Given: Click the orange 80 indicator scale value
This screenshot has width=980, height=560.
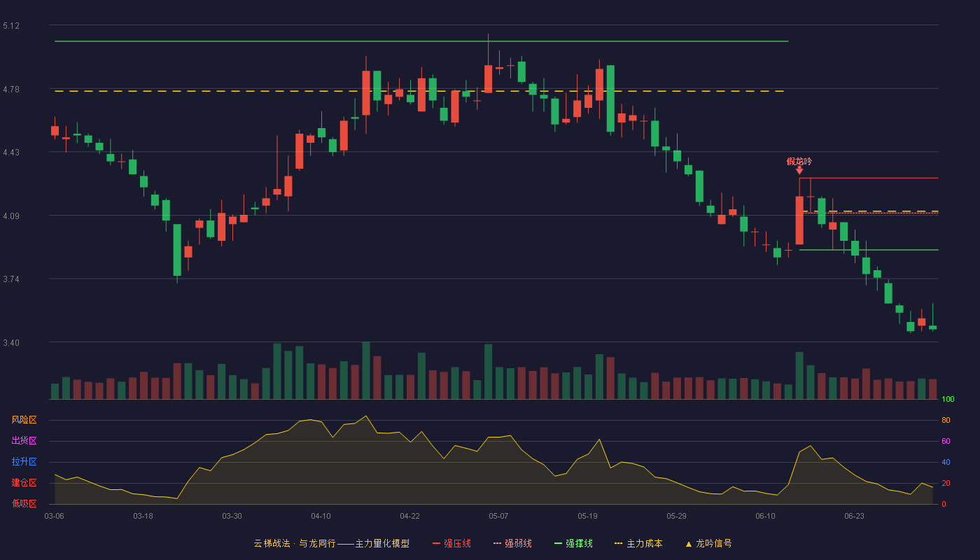Looking at the screenshot, I should [x=946, y=420].
